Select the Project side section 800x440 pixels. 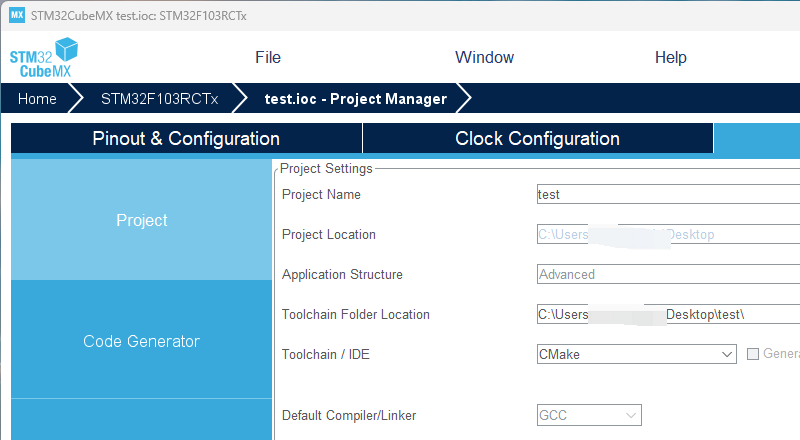pyautogui.click(x=141, y=220)
